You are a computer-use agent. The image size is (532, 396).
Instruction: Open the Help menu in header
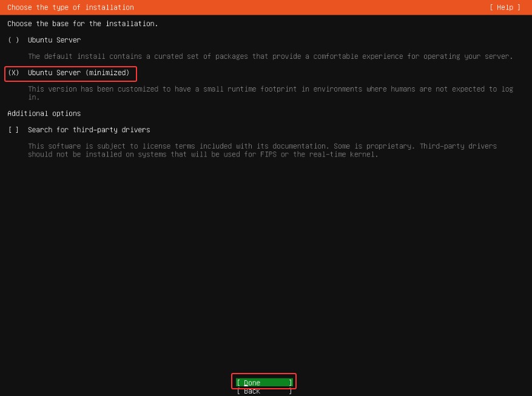505,7
